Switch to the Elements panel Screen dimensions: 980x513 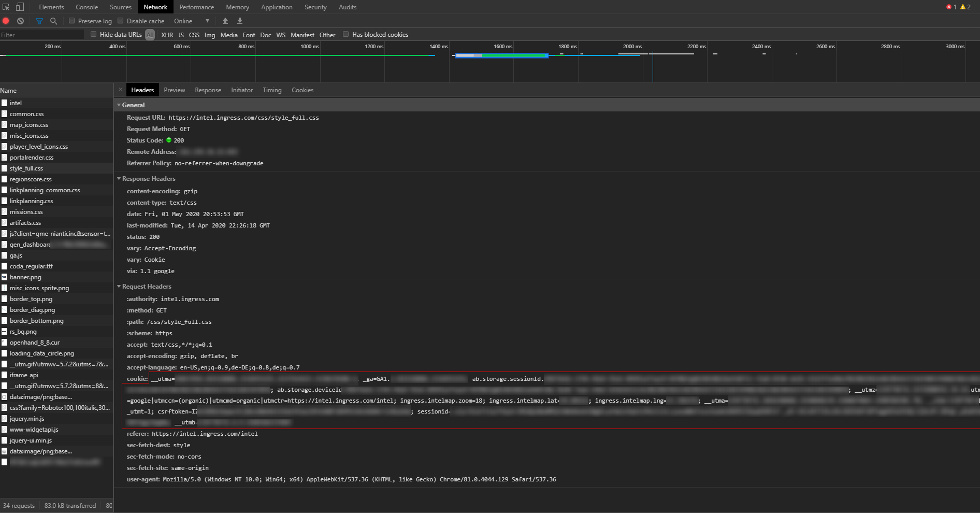(x=51, y=7)
